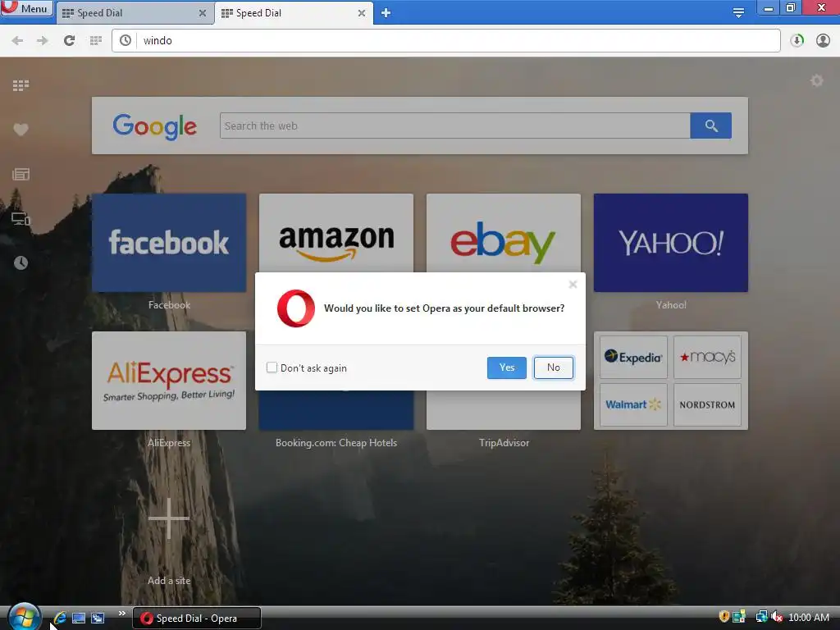This screenshot has width=840, height=630.
Task: Focus the address bar containing 'windo'
Action: click(x=445, y=41)
